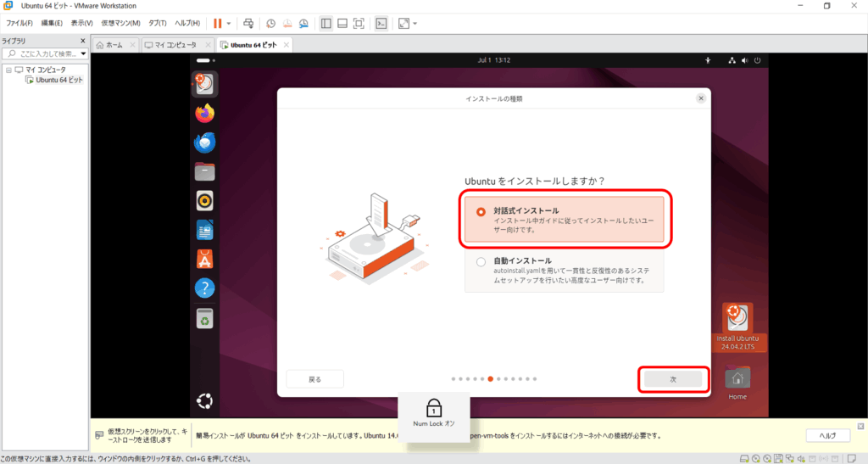Open Firefox from the Ubuntu dock

click(x=204, y=113)
